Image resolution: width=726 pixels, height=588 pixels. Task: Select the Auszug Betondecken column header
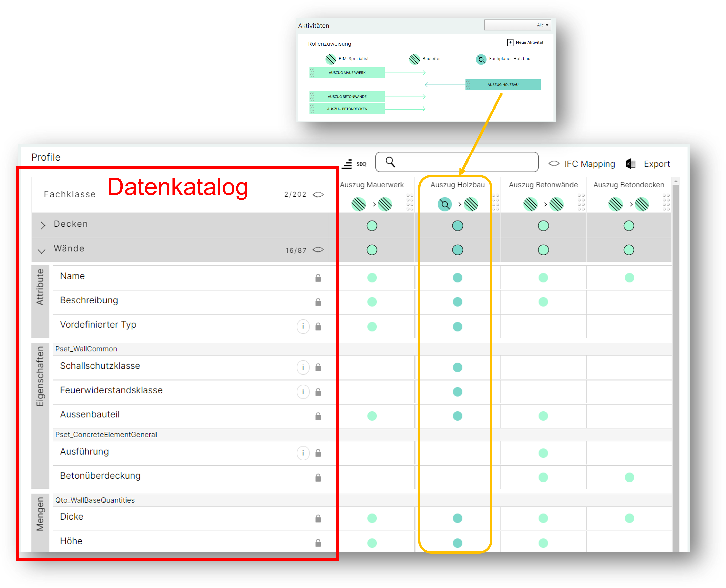[629, 185]
